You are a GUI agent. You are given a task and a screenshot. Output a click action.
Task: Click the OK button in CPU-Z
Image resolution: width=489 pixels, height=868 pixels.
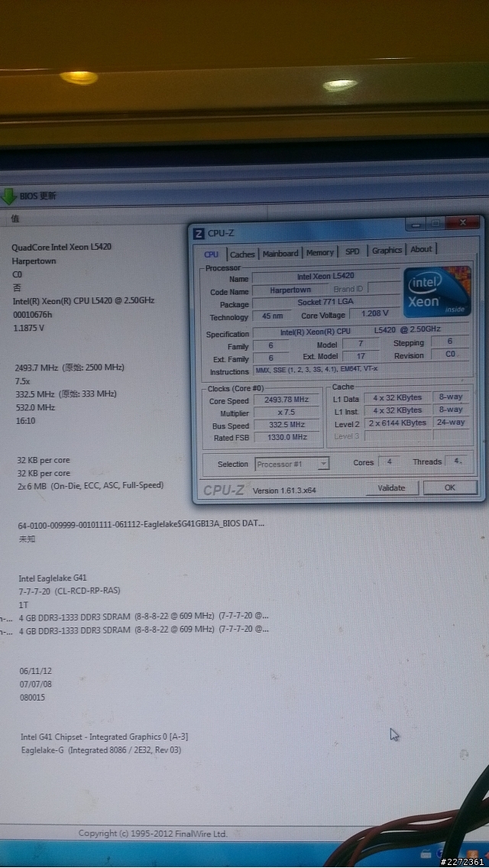449,487
